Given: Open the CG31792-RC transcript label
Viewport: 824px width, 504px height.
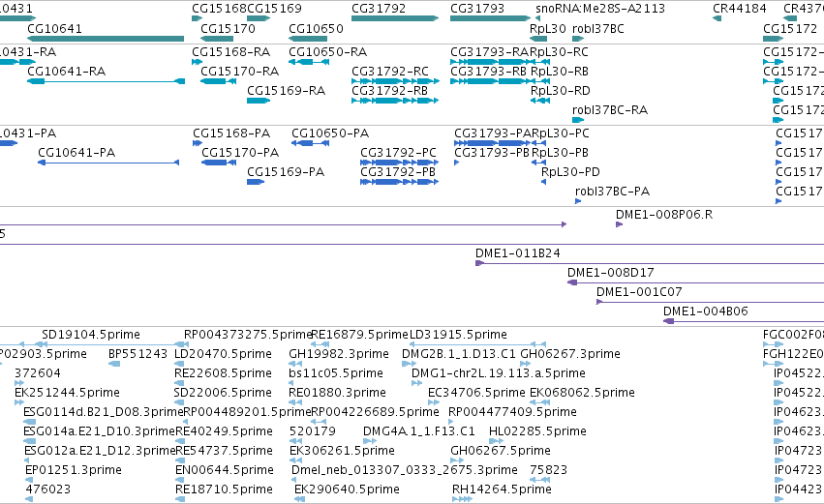Looking at the screenshot, I should tap(390, 71).
